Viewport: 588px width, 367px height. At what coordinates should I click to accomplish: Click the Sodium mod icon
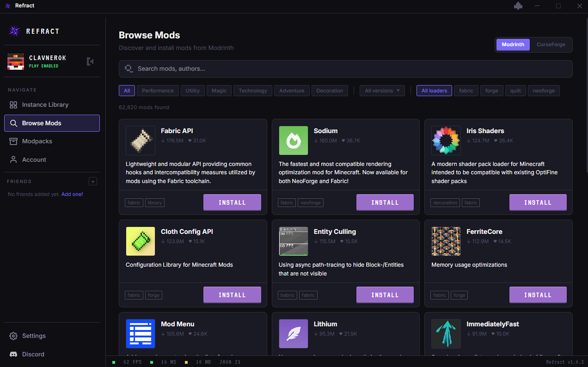[293, 141]
